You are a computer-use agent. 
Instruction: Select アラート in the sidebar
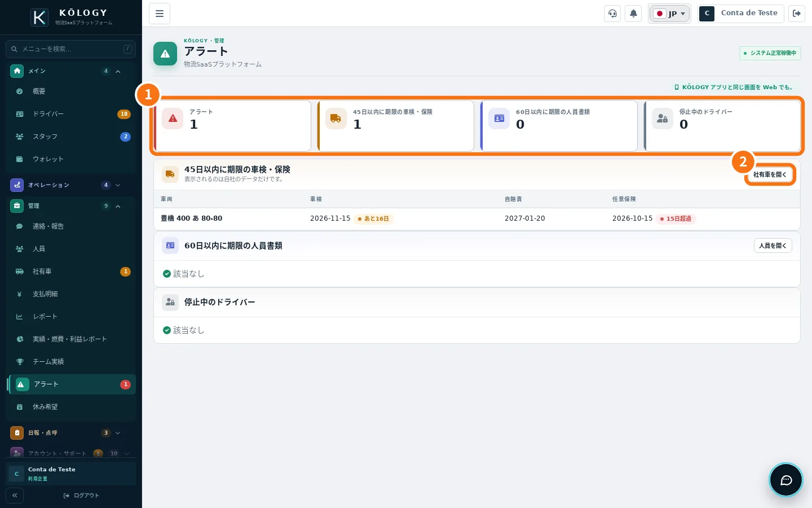click(72, 384)
